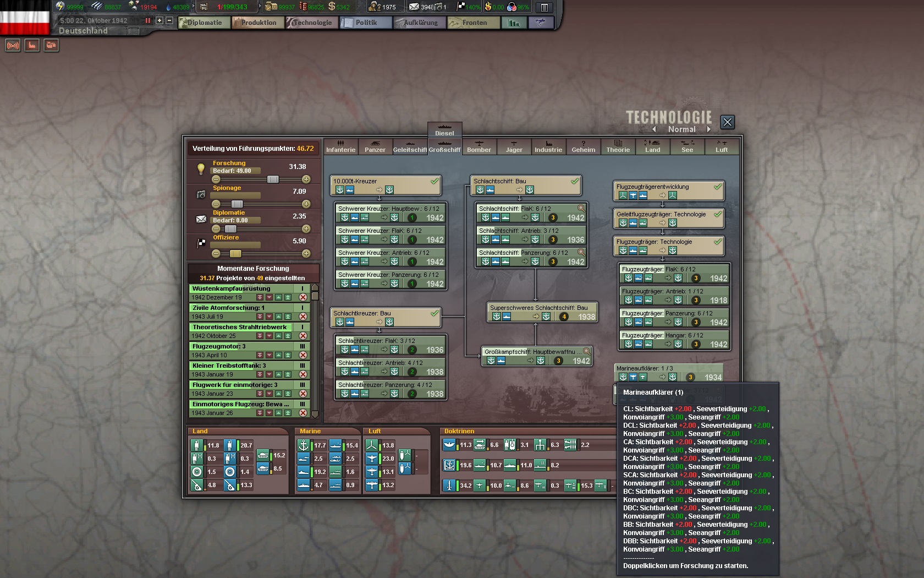Click the right arrow beside Normal
This screenshot has height=578, width=924.
click(709, 129)
